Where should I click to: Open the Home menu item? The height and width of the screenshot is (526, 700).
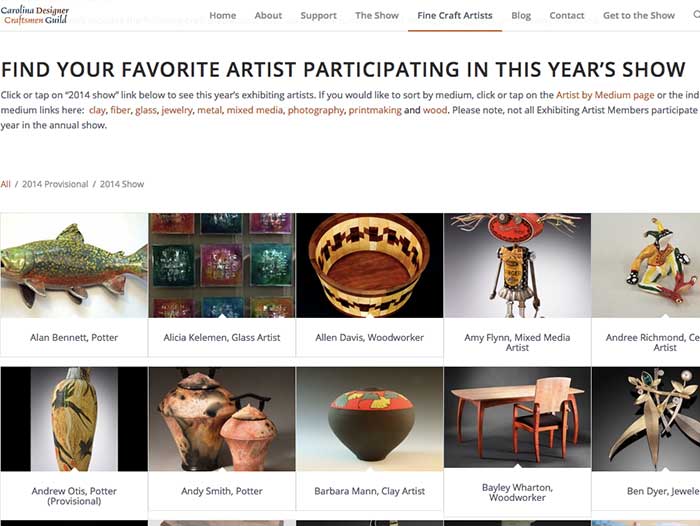[222, 15]
